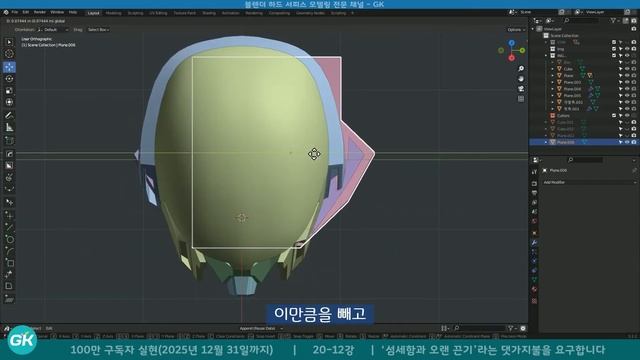640x360 pixels.
Task: Select the Cursor tool
Action: click(x=9, y=54)
